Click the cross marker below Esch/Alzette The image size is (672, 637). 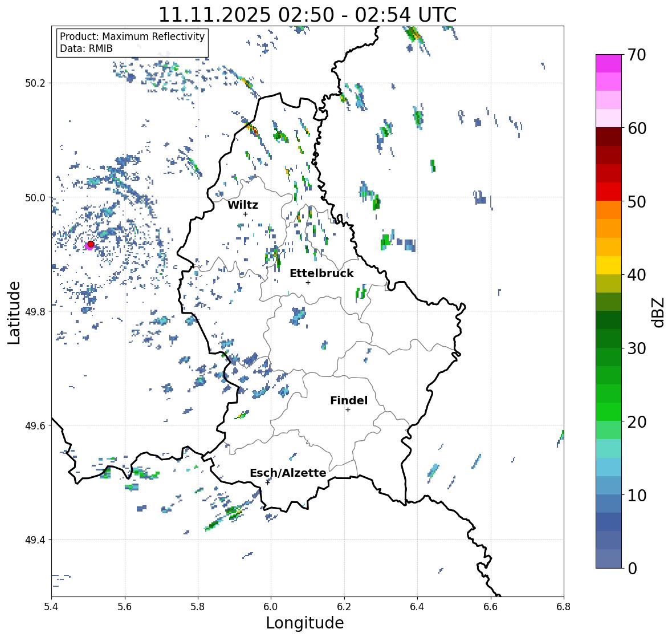(x=268, y=482)
